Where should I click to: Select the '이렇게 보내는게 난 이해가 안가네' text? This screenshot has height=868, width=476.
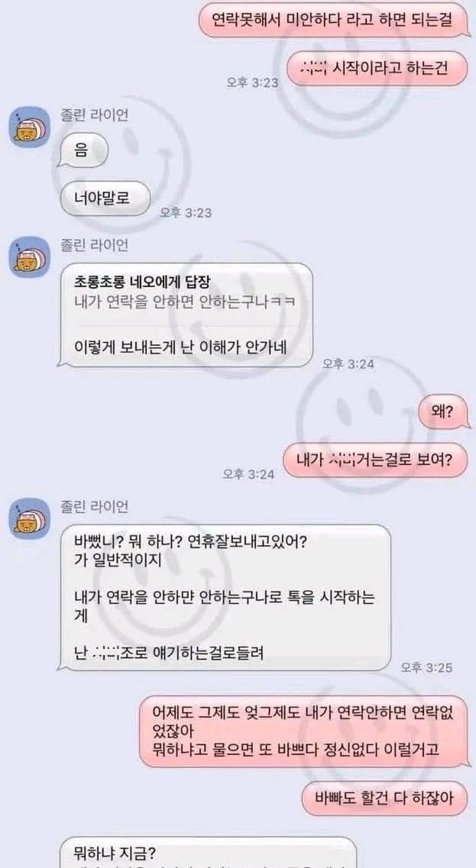pyautogui.click(x=185, y=346)
